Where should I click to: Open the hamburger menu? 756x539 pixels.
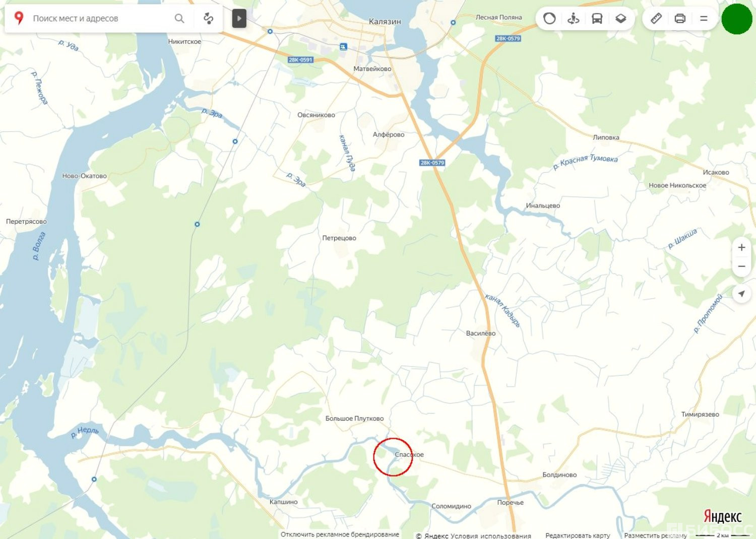coord(704,19)
